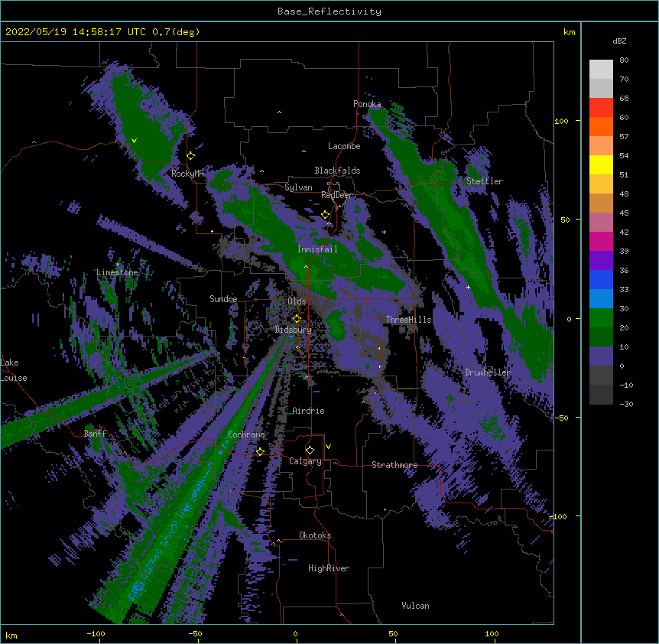Click the 10 dBZ purple legend swatch
Screen dimensions: 659x644
(601, 356)
